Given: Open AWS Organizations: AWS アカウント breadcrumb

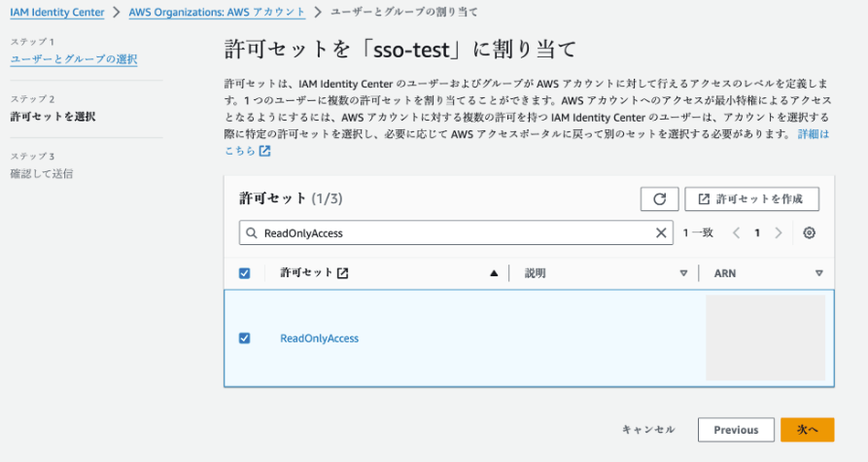Looking at the screenshot, I should (216, 12).
